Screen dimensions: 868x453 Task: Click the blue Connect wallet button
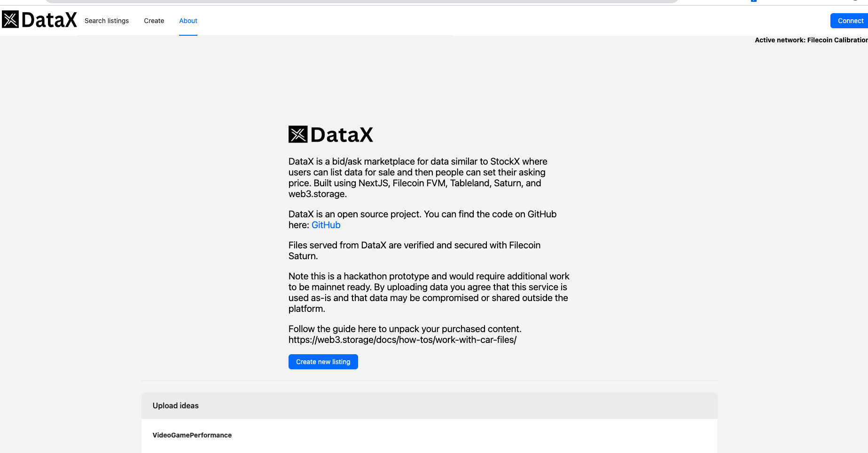click(x=850, y=21)
